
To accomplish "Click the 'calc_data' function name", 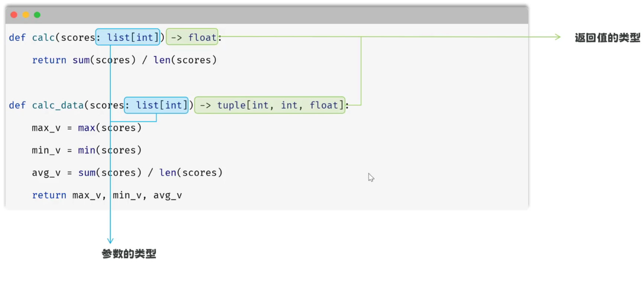I will coord(58,105).
